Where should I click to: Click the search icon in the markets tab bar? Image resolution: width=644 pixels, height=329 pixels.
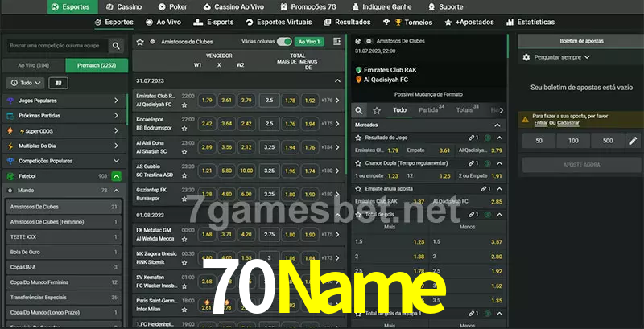pyautogui.click(x=360, y=110)
